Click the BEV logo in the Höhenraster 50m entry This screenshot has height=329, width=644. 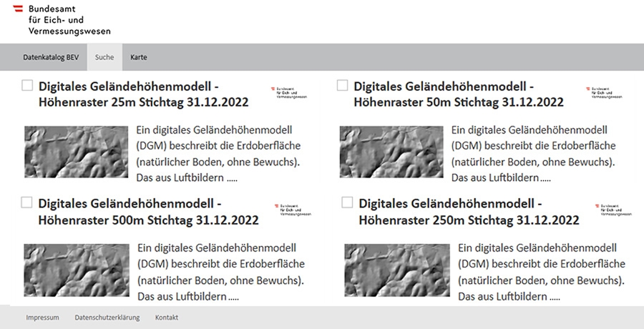tap(602, 92)
